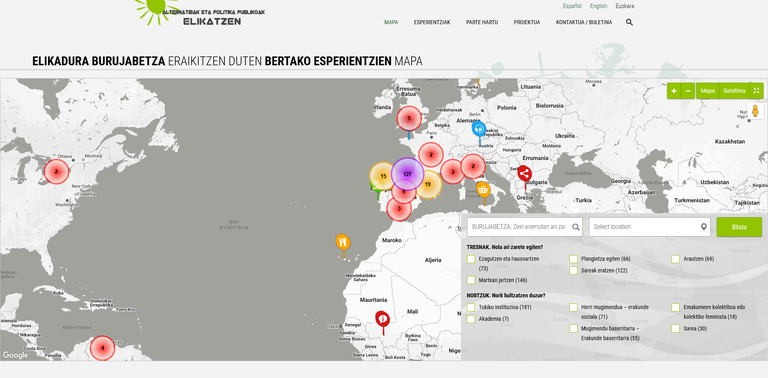
Task: Open the MAPA menu item
Action: (391, 23)
